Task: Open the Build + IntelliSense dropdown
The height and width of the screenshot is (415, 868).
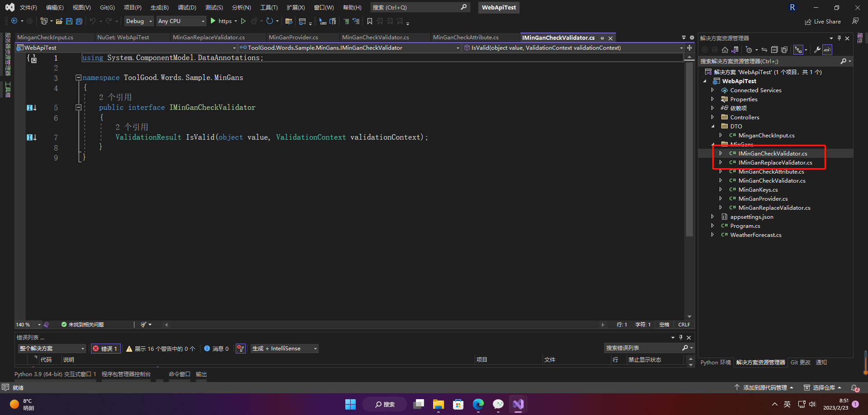Action: tap(285, 349)
